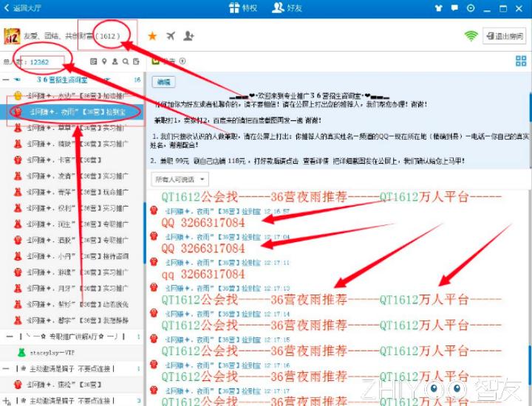Expand the bottom 主动邀请是骗子 channel with plus
Screen dimensions: 532x406
[x=7, y=401]
